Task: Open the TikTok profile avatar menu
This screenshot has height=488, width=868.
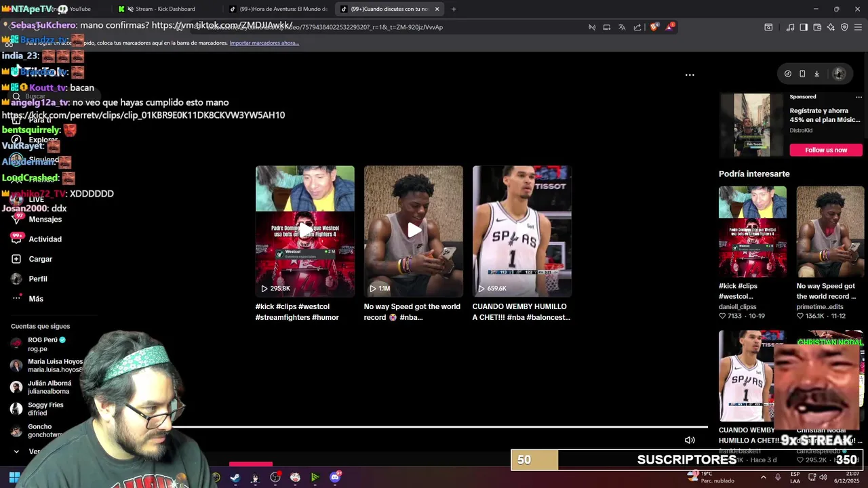Action: 839,74
